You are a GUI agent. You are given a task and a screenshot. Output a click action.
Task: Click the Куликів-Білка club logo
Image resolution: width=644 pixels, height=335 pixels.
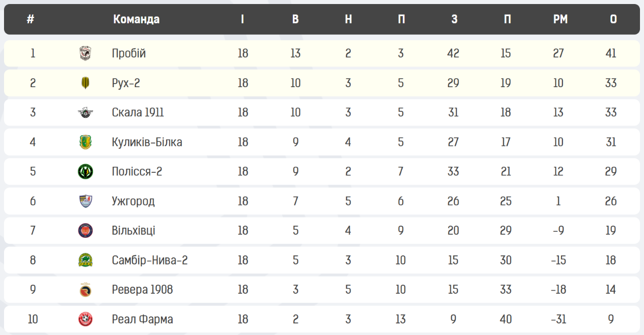[x=86, y=142]
